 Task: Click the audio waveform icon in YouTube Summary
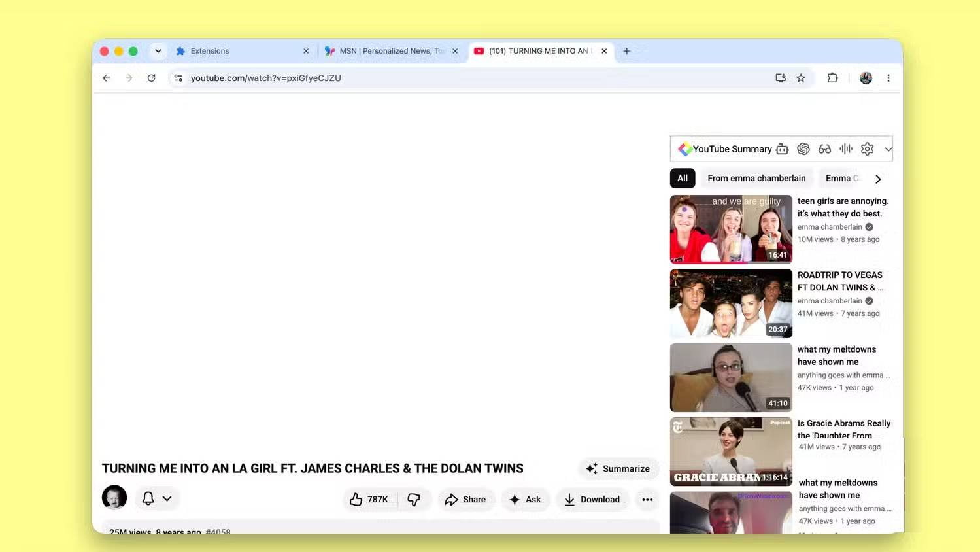click(x=846, y=149)
